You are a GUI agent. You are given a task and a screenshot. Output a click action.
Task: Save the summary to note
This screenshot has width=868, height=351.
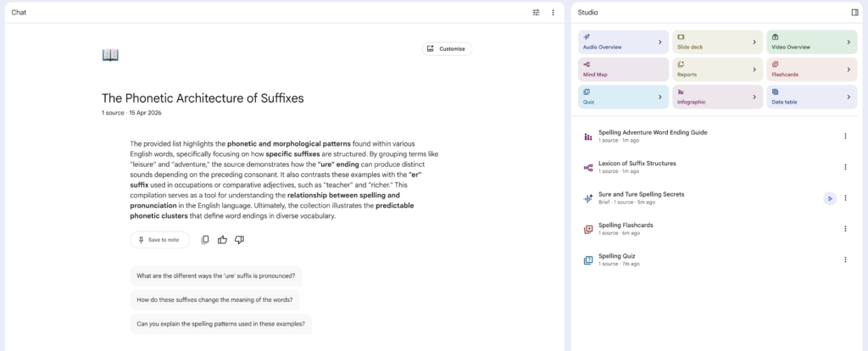pyautogui.click(x=159, y=240)
